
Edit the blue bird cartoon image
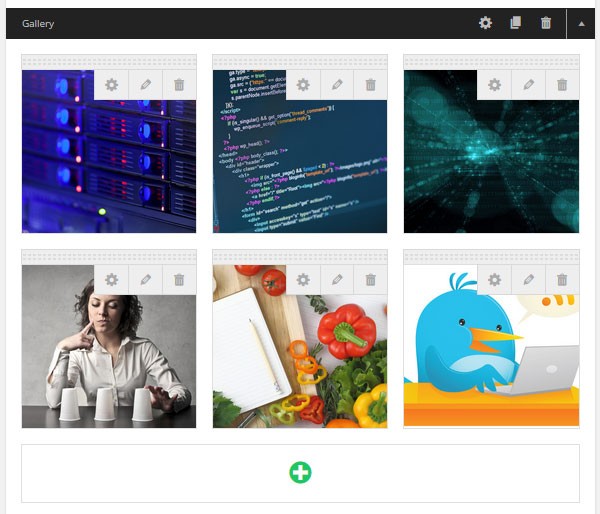coord(528,280)
